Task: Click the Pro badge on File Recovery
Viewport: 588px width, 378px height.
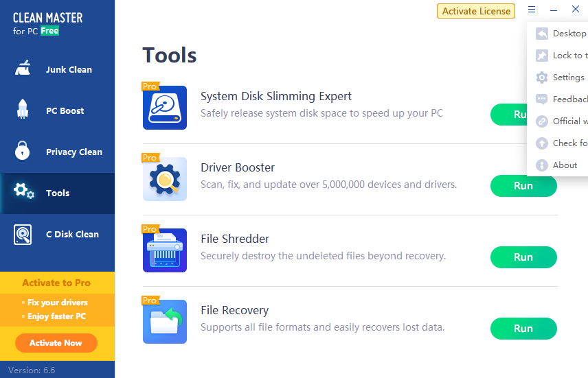Action: coord(150,300)
